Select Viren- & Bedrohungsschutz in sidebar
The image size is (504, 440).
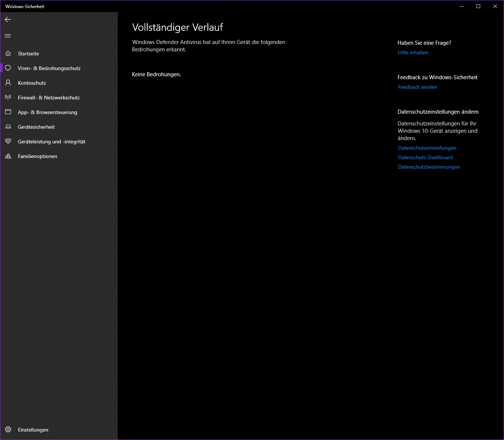tap(59, 68)
